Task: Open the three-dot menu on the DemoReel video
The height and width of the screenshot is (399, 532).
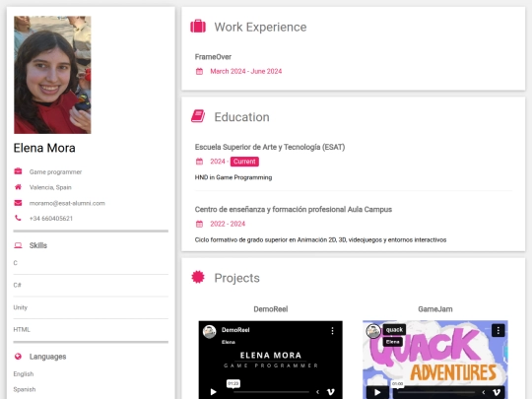Action: (333, 331)
